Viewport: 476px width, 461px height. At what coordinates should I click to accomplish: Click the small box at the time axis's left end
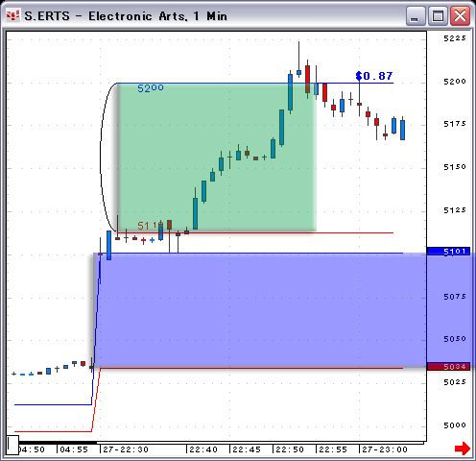(12, 445)
